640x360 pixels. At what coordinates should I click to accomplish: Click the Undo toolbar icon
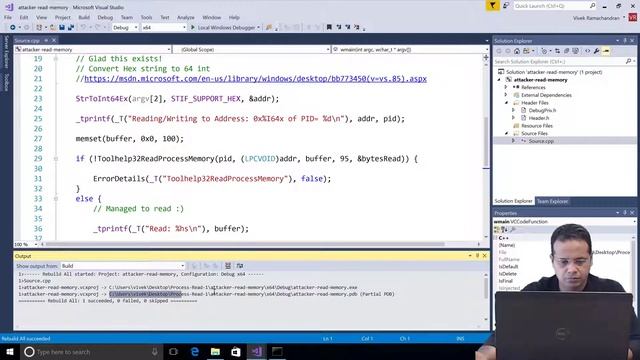[x=83, y=27]
